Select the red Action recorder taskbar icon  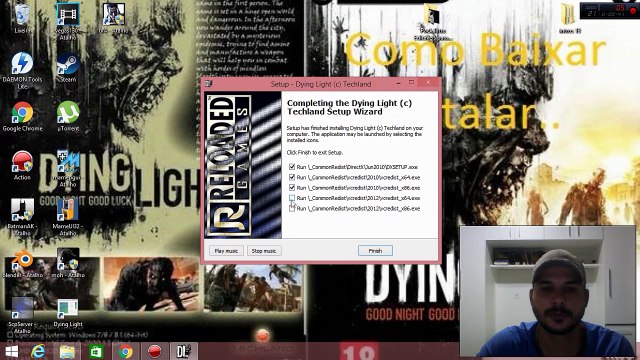[x=155, y=351]
